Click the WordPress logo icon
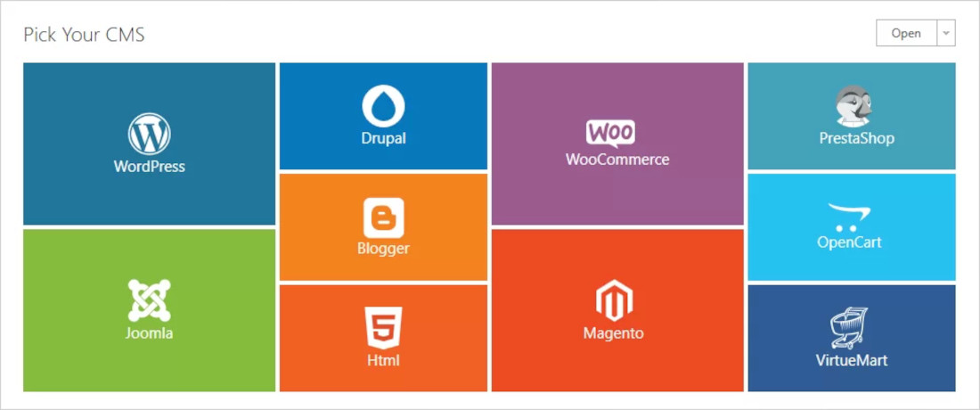This screenshot has height=410, width=980. [x=150, y=134]
